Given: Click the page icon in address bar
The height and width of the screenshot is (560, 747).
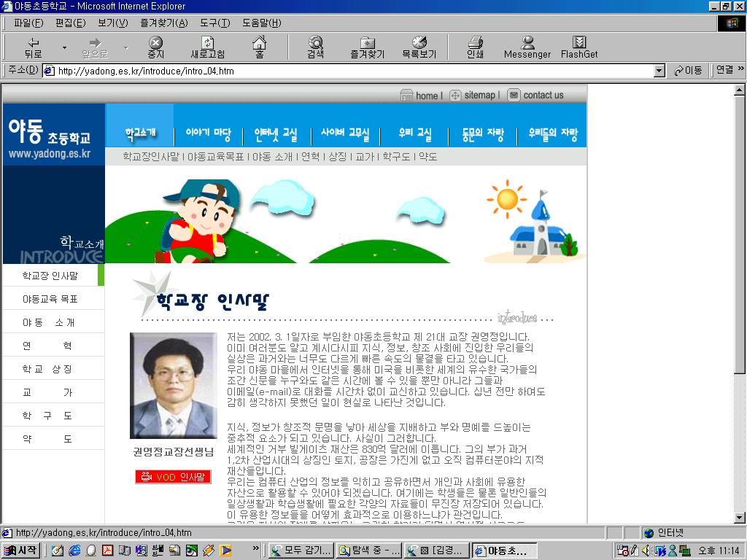Looking at the screenshot, I should click(x=49, y=71).
